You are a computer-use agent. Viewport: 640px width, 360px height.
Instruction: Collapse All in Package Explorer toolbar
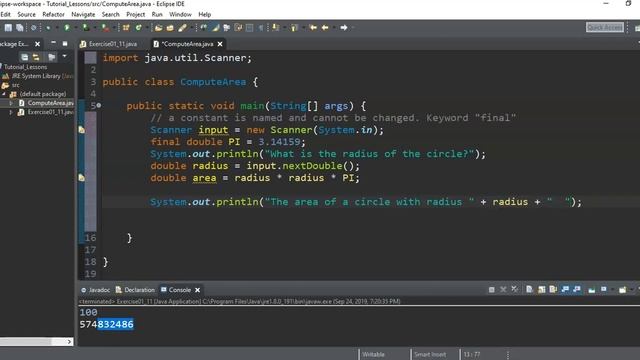click(24, 57)
